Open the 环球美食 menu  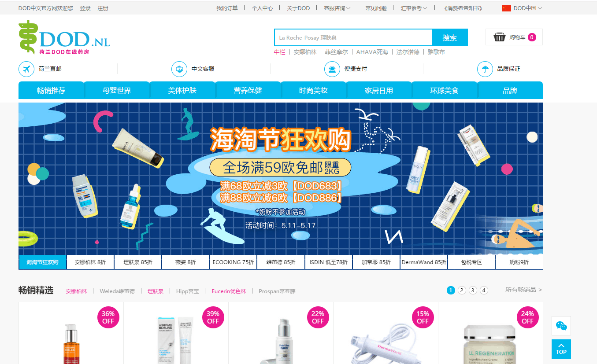tap(445, 91)
